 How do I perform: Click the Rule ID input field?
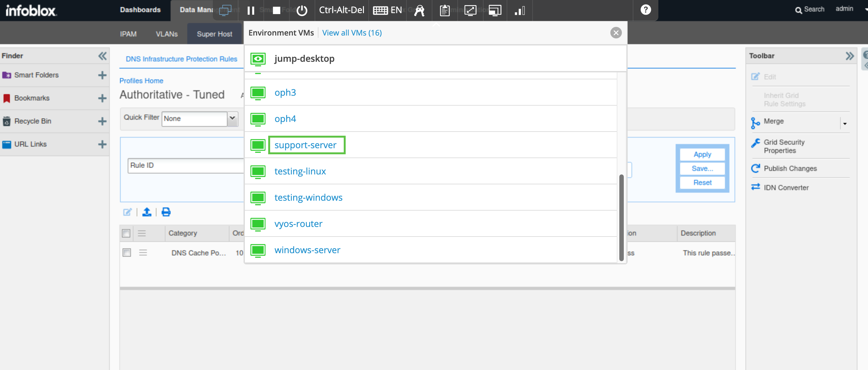click(185, 165)
